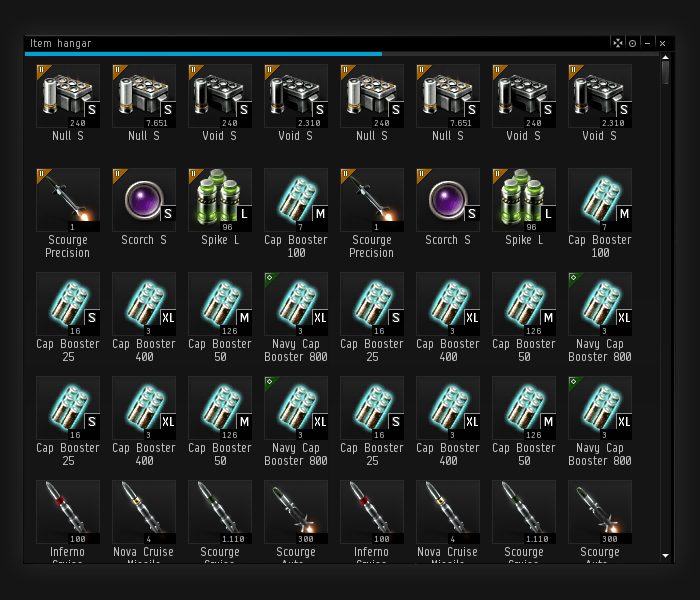Pick the leftmost Scourge Precision missile item
Viewport: 700px width, 600px height.
click(x=68, y=200)
